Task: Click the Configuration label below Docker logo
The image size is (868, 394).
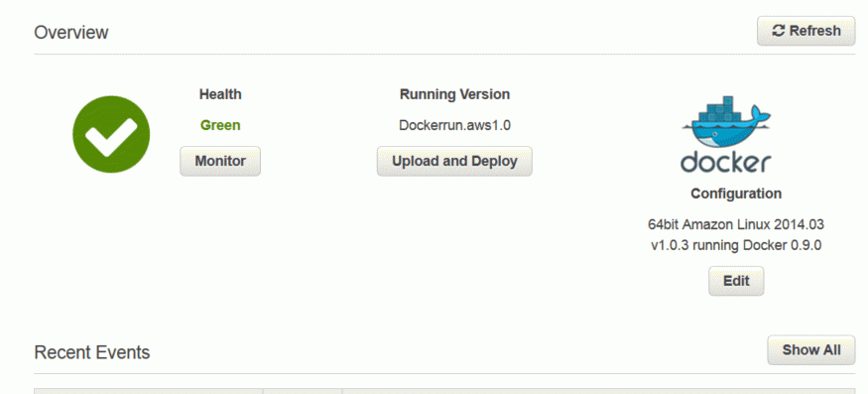Action: tap(736, 194)
